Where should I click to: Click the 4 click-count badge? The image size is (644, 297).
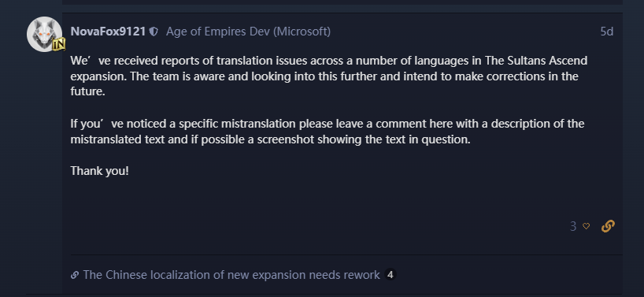click(x=390, y=274)
